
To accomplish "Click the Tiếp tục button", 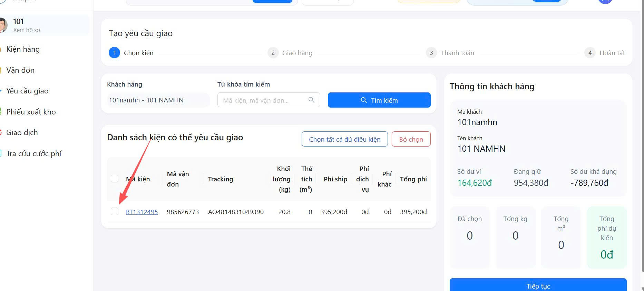I will (x=538, y=285).
